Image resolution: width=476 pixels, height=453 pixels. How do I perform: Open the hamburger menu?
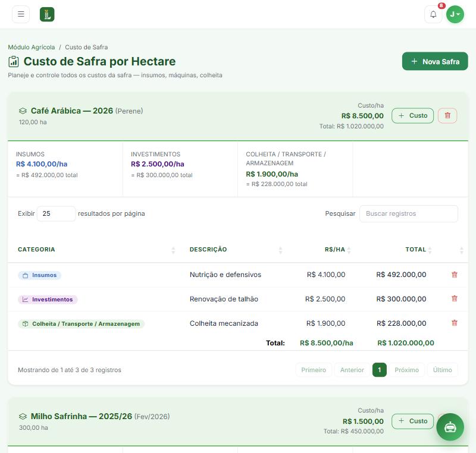21,14
